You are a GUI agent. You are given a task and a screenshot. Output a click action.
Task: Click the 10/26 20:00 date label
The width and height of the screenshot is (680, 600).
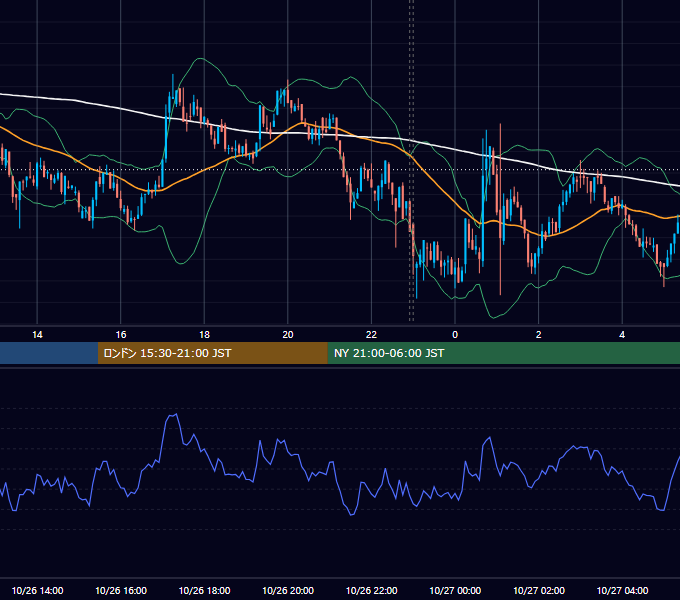pyautogui.click(x=288, y=590)
